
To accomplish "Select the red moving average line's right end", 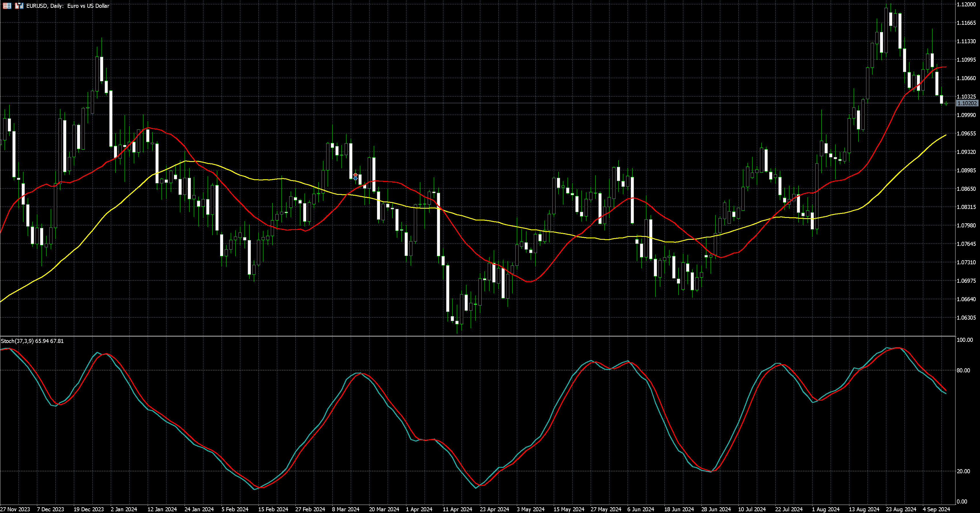I will (x=945, y=67).
